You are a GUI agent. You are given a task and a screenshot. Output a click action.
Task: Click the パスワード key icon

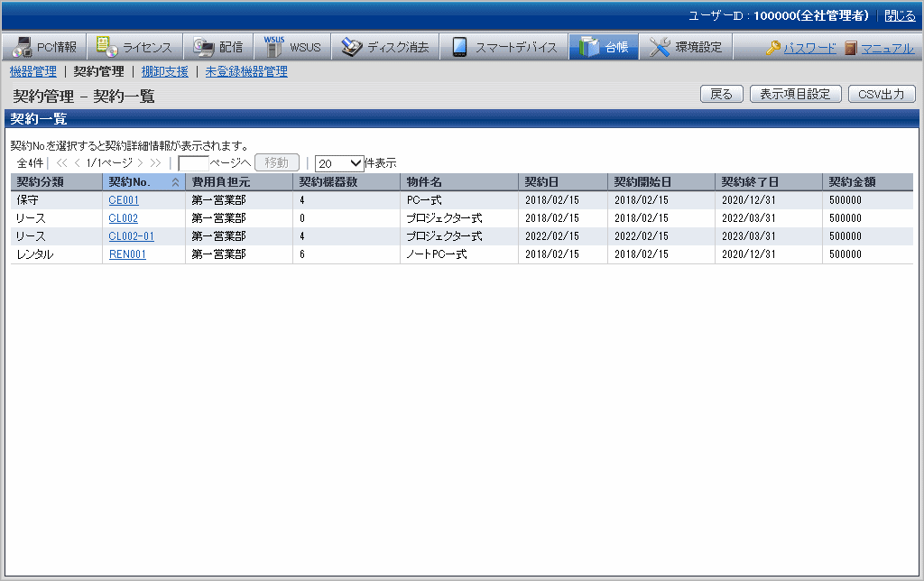tap(773, 48)
